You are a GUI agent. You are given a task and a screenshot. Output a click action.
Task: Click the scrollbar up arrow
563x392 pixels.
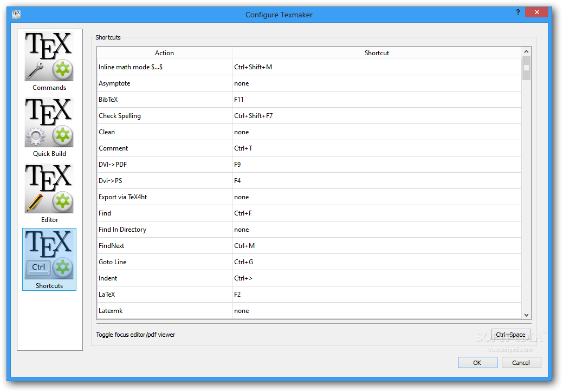(x=526, y=51)
